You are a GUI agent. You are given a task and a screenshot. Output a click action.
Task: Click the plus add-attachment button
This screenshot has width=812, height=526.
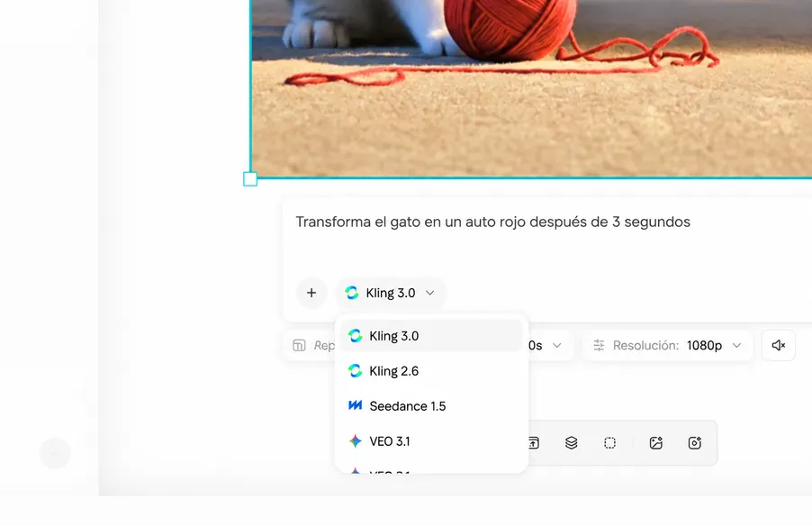(311, 293)
